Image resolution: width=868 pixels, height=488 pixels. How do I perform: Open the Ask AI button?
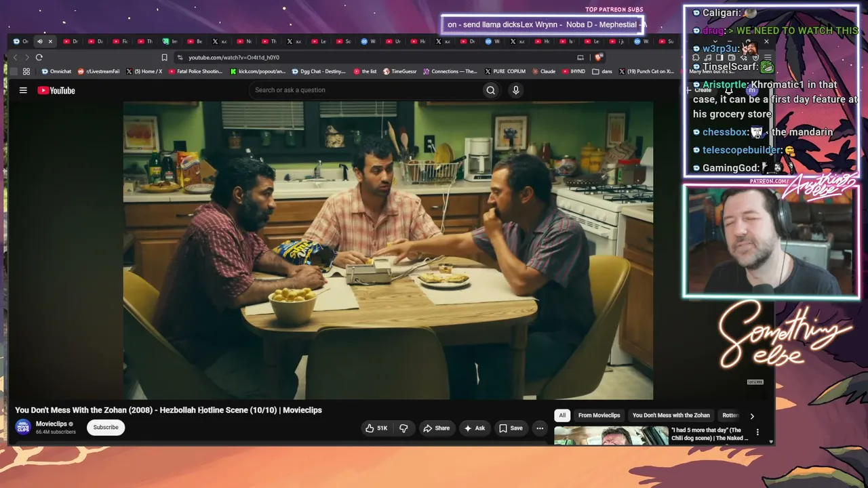coord(474,428)
